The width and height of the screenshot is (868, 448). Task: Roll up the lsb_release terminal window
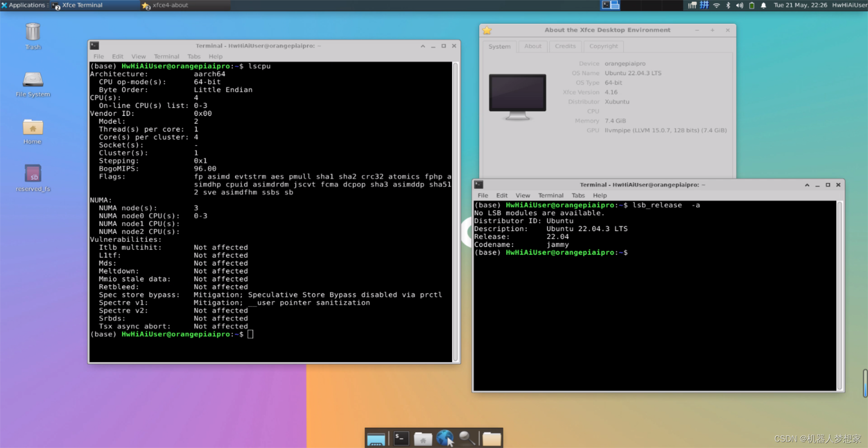pos(807,185)
